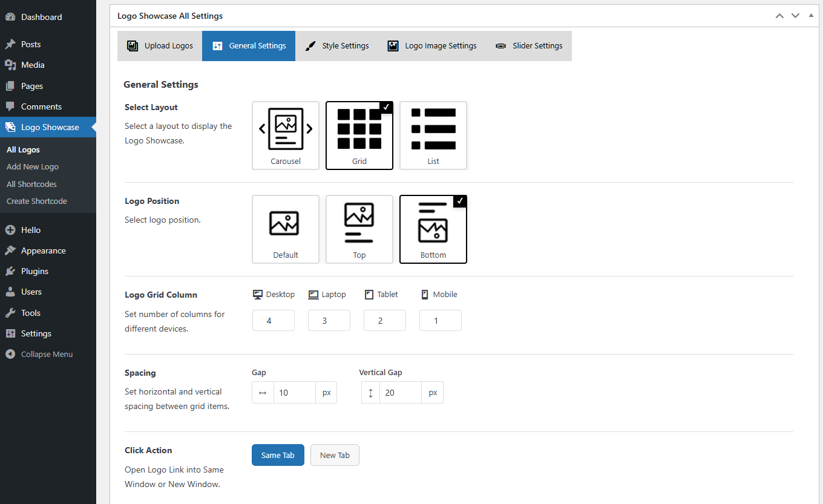Click the Tablet device icon

click(369, 295)
